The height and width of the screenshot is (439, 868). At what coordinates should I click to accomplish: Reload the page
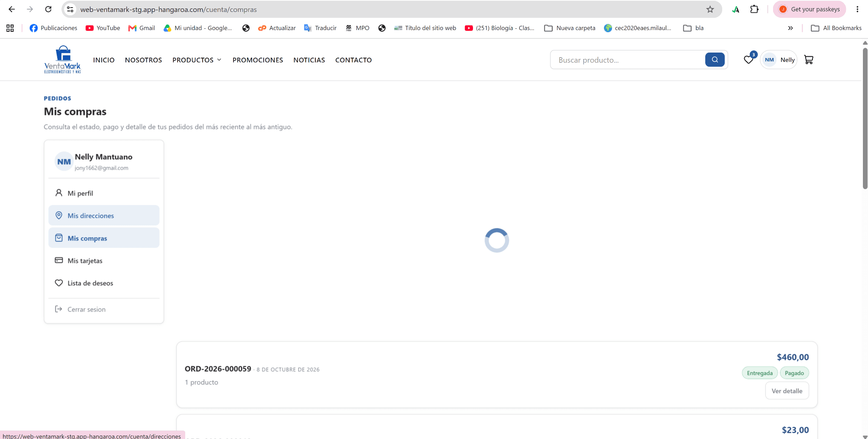(x=48, y=9)
